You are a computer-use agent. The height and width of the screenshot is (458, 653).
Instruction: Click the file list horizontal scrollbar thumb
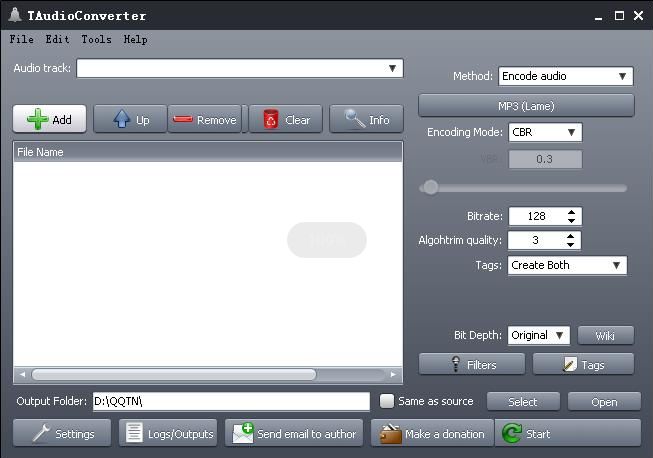tap(174, 374)
